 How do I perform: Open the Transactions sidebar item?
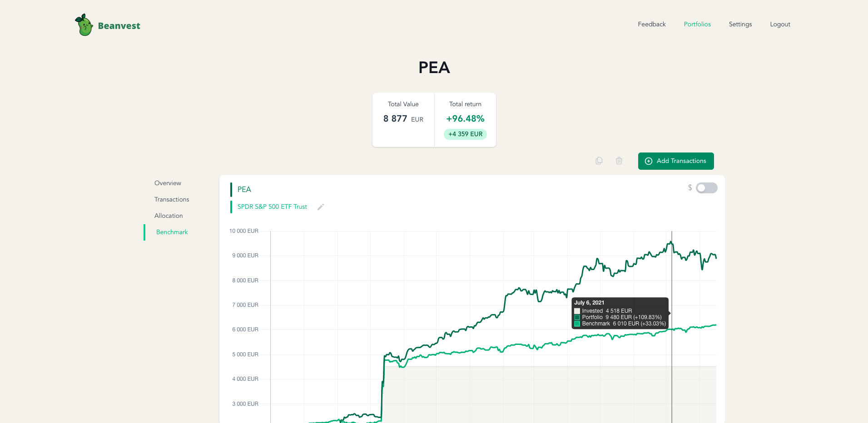pos(171,199)
